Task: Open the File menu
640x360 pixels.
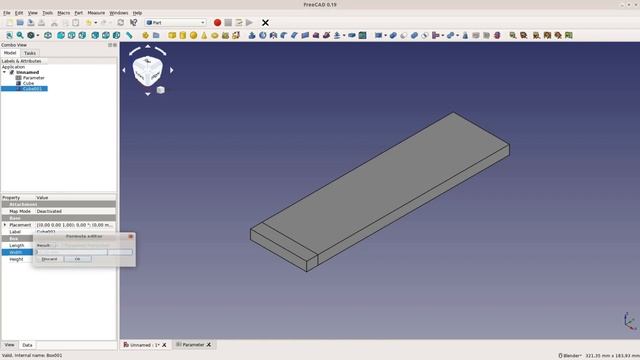Action: pos(7,13)
